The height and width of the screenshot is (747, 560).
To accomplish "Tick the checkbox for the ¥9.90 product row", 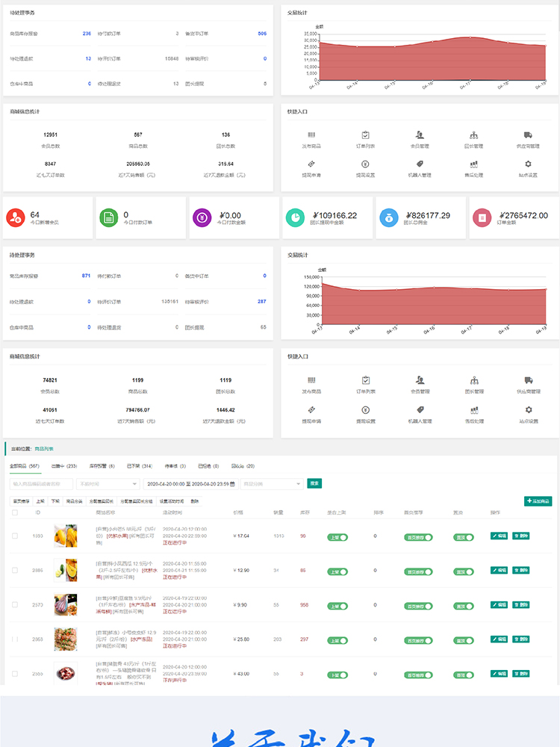I will point(15,604).
